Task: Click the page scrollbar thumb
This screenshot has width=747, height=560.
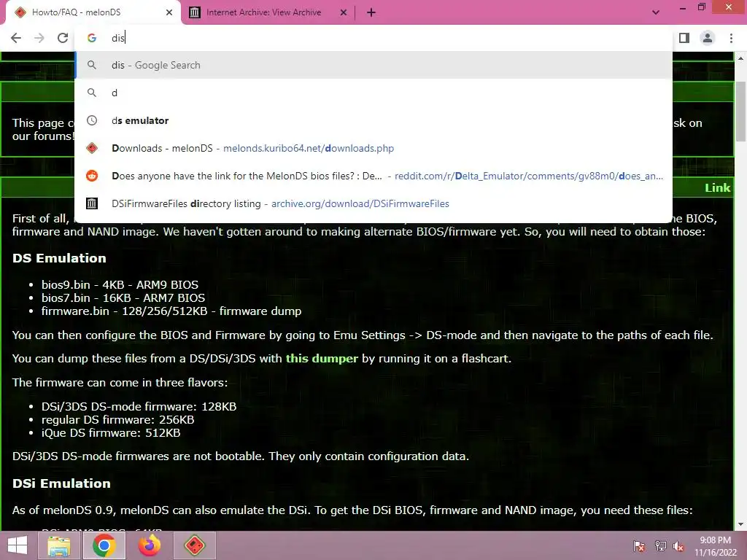Action: [x=740, y=112]
